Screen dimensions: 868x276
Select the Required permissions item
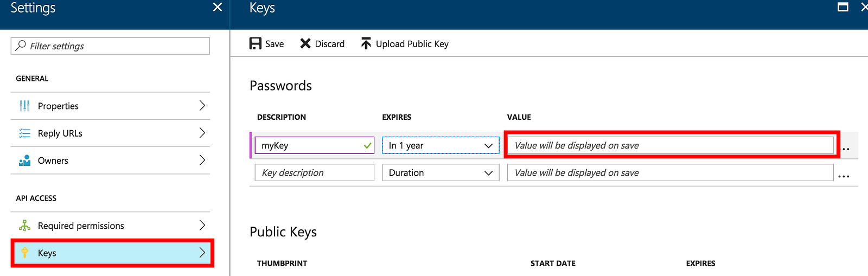110,226
